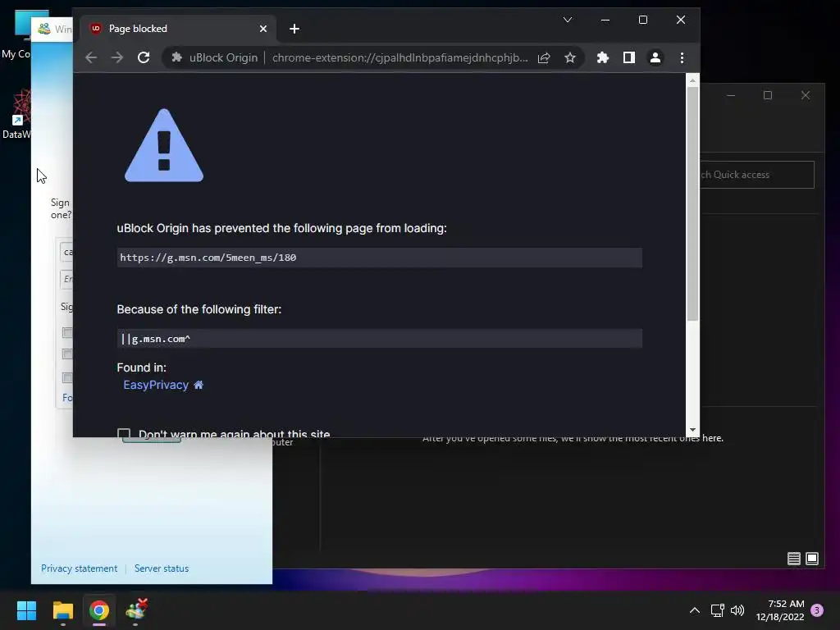The image size is (840, 630).
Task: Switch File Explorer to details view icon
Action: (794, 559)
